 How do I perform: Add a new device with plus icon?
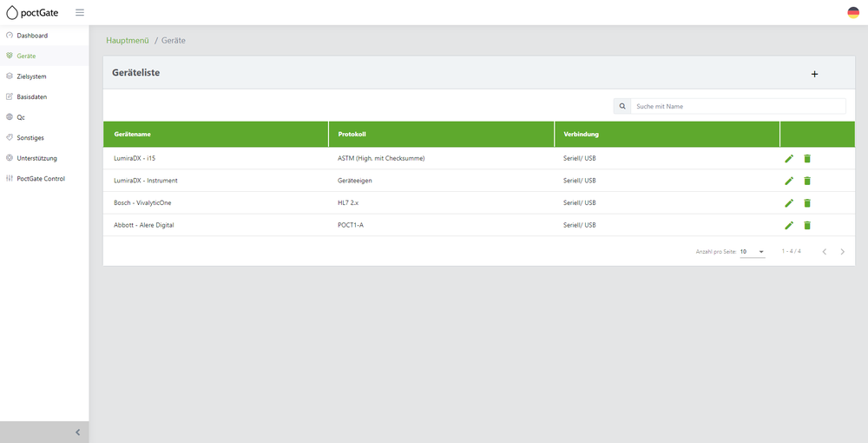tap(814, 74)
